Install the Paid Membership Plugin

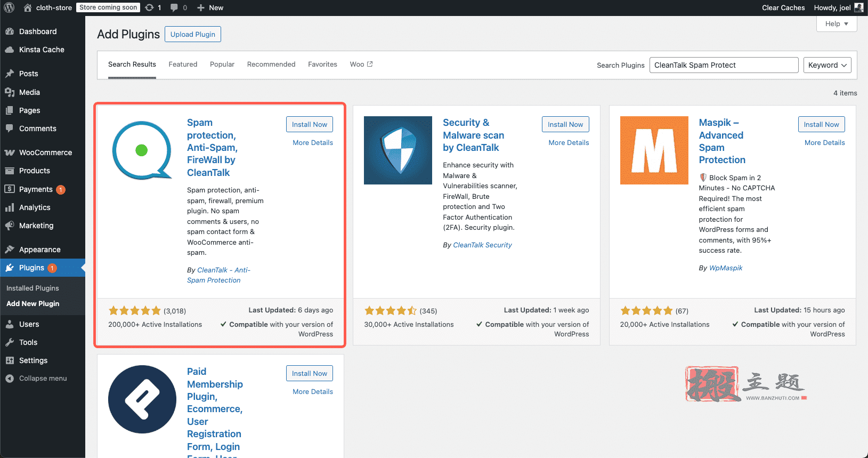pos(310,373)
